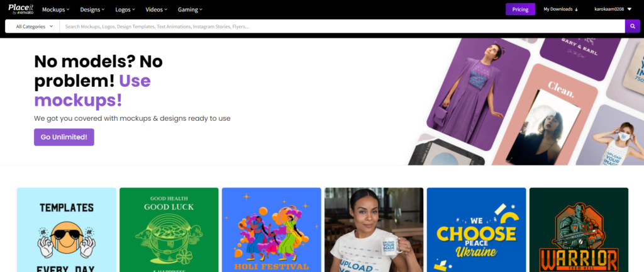Click the Go Unlimited! button
Screen dimensions: 644x272
[64, 137]
